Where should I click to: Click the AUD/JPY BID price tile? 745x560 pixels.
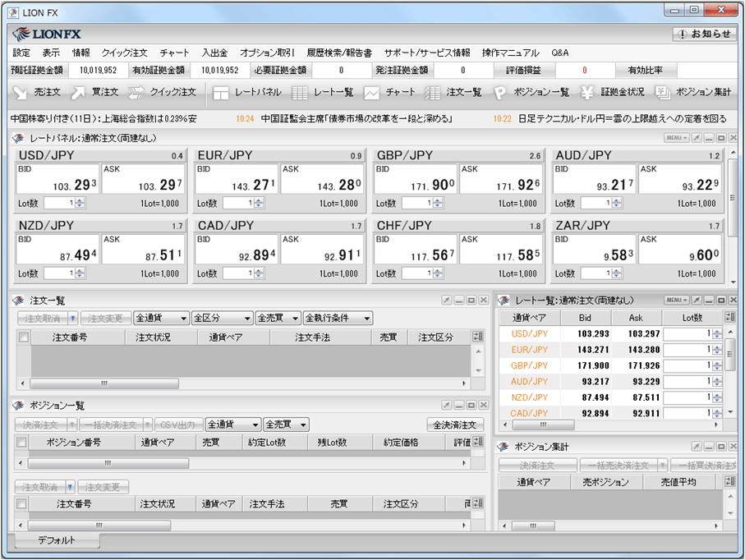595,179
